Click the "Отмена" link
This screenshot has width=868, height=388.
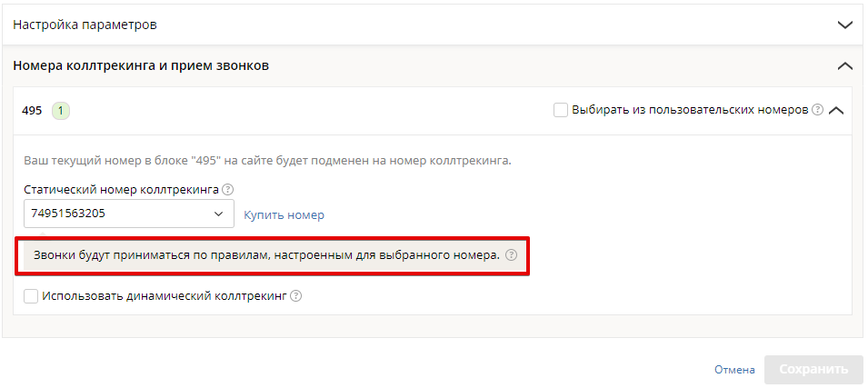tap(734, 370)
